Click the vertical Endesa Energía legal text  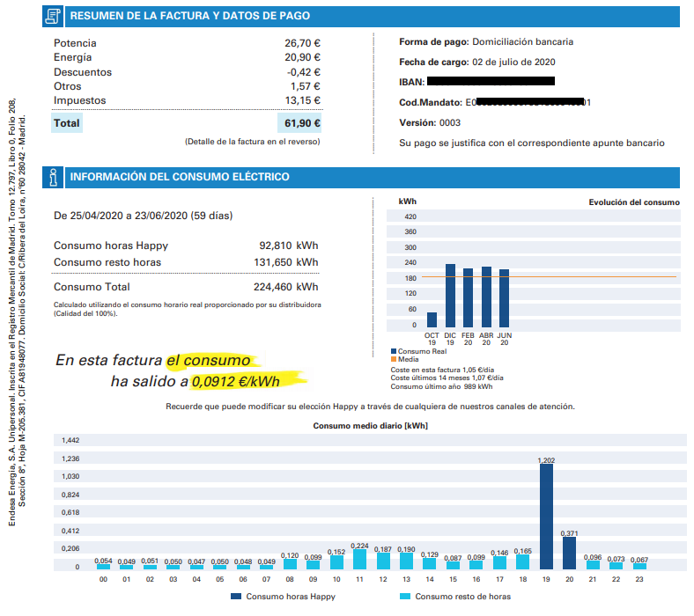(x=18, y=317)
